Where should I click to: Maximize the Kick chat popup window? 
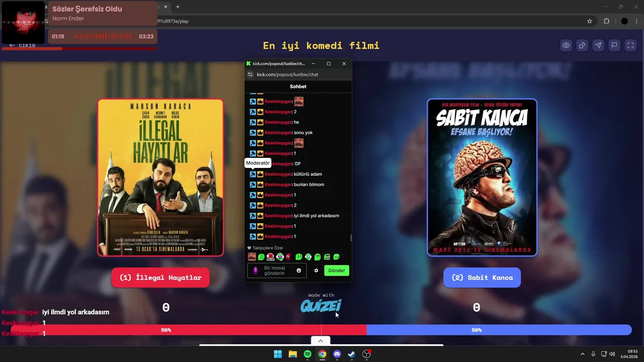(x=329, y=64)
